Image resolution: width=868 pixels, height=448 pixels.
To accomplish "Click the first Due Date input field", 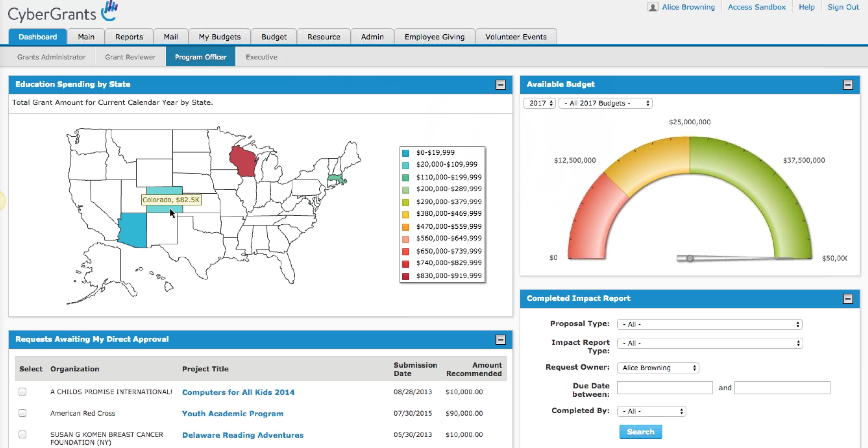I will point(664,388).
